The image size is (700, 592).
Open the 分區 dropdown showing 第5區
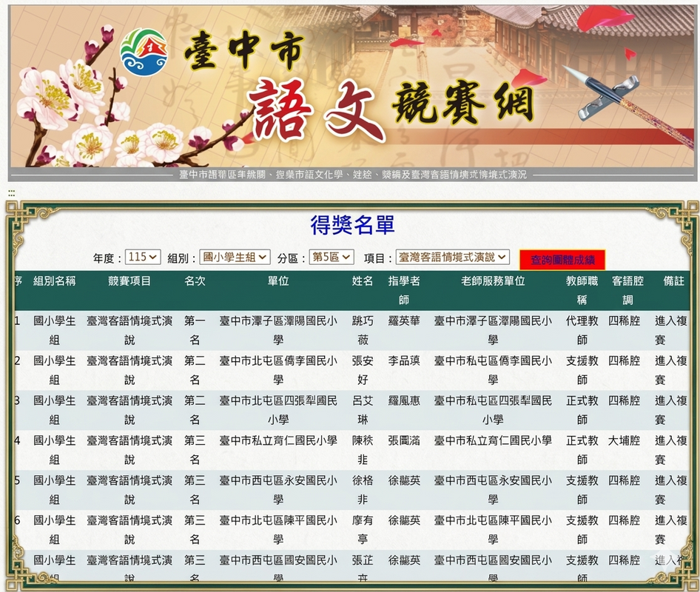tap(332, 258)
